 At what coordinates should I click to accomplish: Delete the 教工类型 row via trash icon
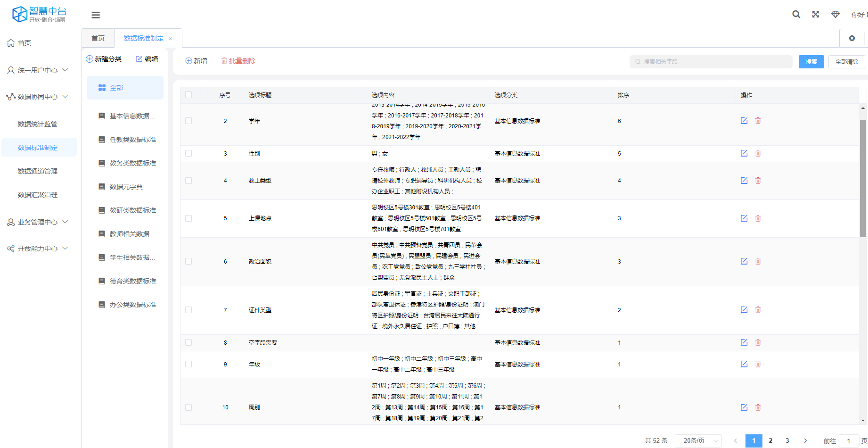pyautogui.click(x=758, y=181)
